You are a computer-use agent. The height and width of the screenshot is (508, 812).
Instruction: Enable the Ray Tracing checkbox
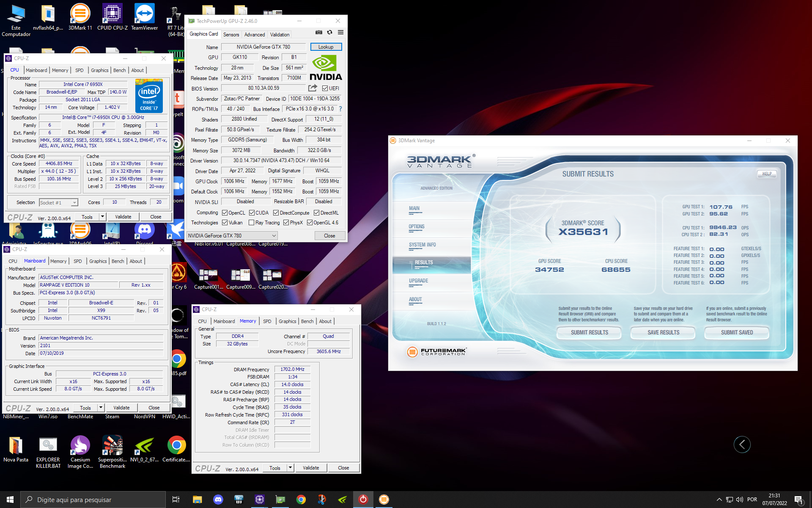pos(252,223)
